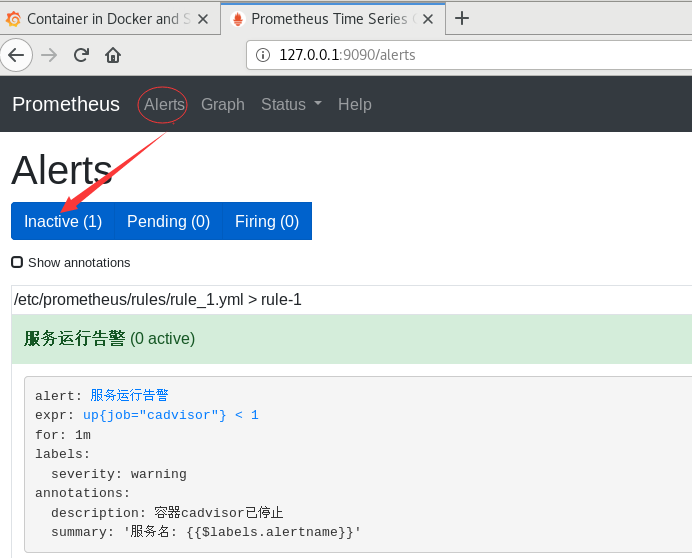
Task: Open the Help navigation item
Action: [355, 105]
